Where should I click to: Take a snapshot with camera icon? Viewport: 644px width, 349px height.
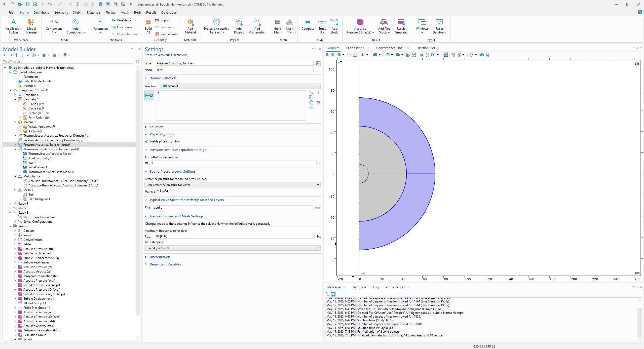481,55
